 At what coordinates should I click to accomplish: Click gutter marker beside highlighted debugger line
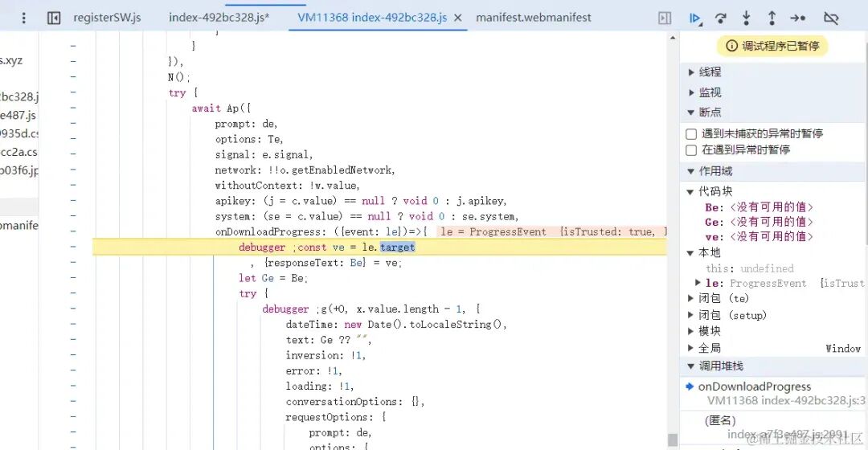[x=73, y=247]
